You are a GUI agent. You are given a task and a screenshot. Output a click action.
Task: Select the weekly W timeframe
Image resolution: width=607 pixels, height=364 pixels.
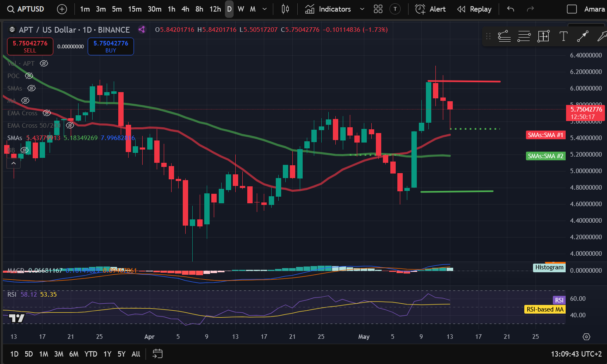pyautogui.click(x=241, y=9)
